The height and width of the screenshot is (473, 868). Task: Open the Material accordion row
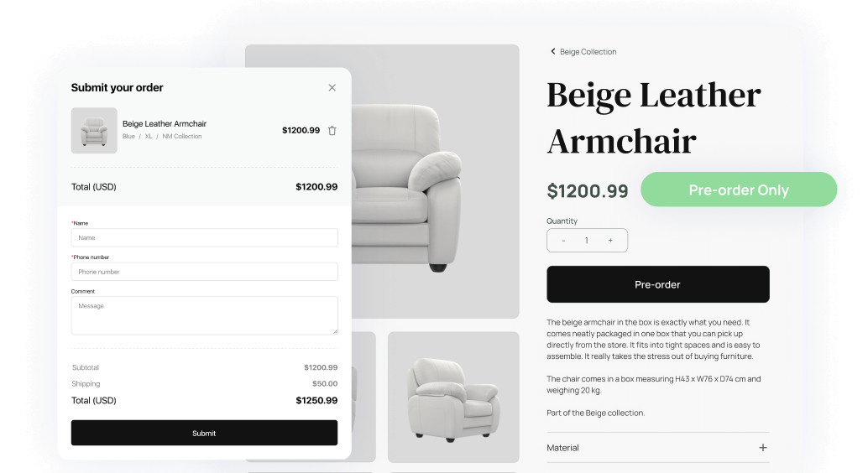click(657, 448)
